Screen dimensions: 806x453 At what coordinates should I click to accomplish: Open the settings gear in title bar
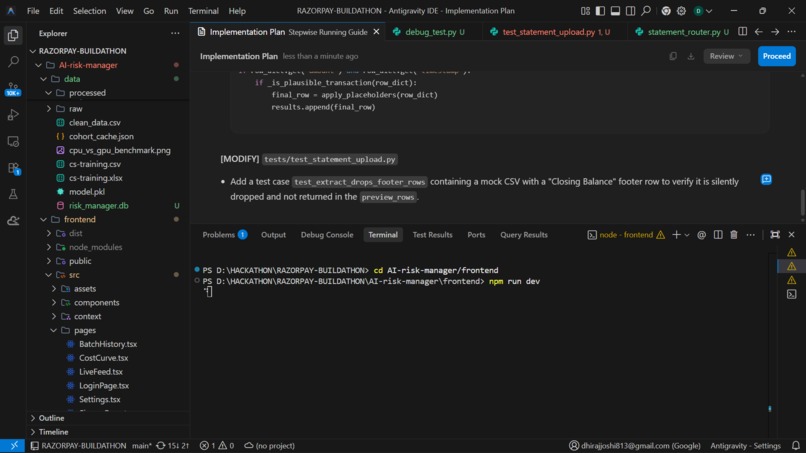(681, 11)
